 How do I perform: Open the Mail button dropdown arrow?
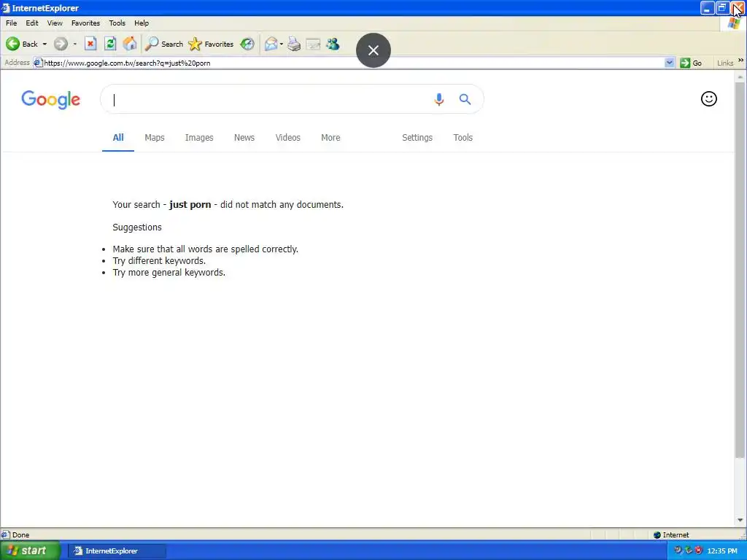tap(282, 44)
